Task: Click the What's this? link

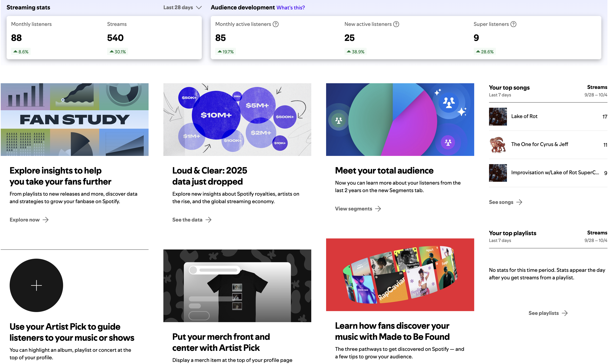Action: pos(291,8)
